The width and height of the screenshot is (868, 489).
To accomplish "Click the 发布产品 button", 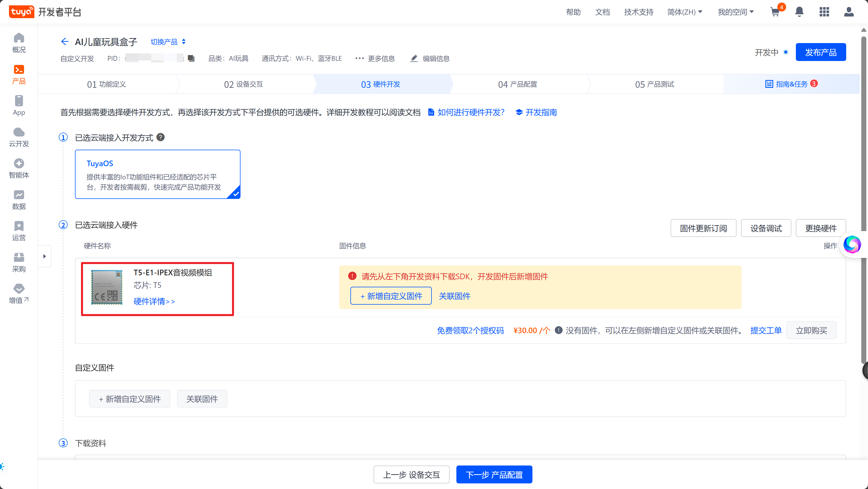I will [820, 52].
